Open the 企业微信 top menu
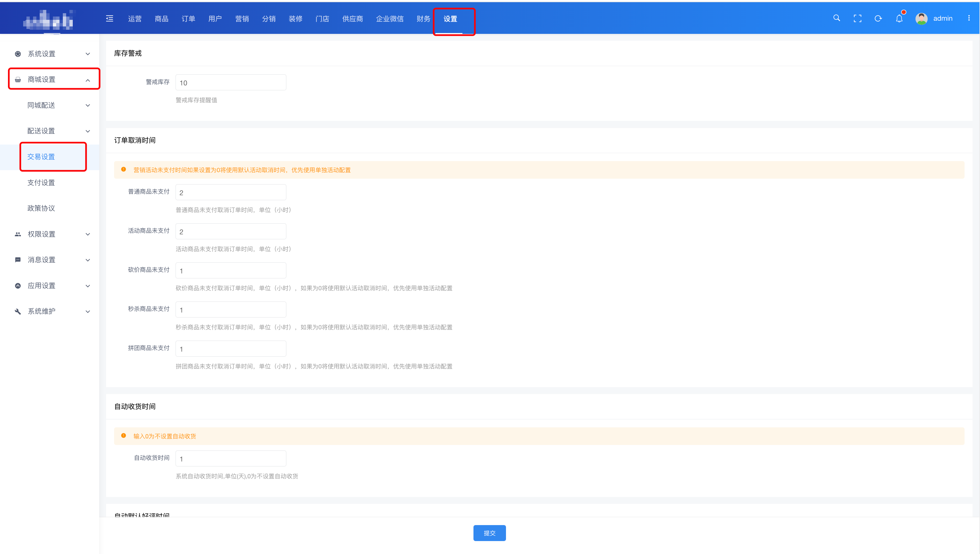Viewport: 980px width, 554px height. [389, 19]
